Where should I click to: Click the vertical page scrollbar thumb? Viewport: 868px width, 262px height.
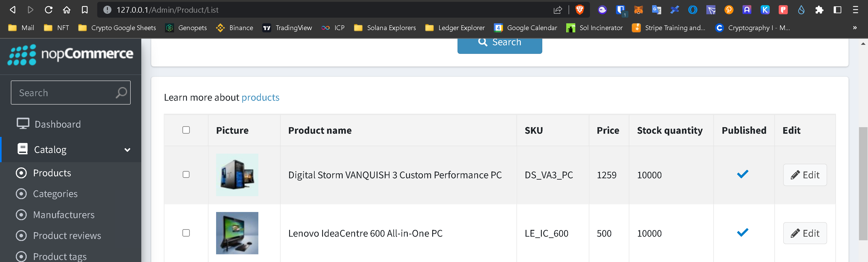click(863, 183)
